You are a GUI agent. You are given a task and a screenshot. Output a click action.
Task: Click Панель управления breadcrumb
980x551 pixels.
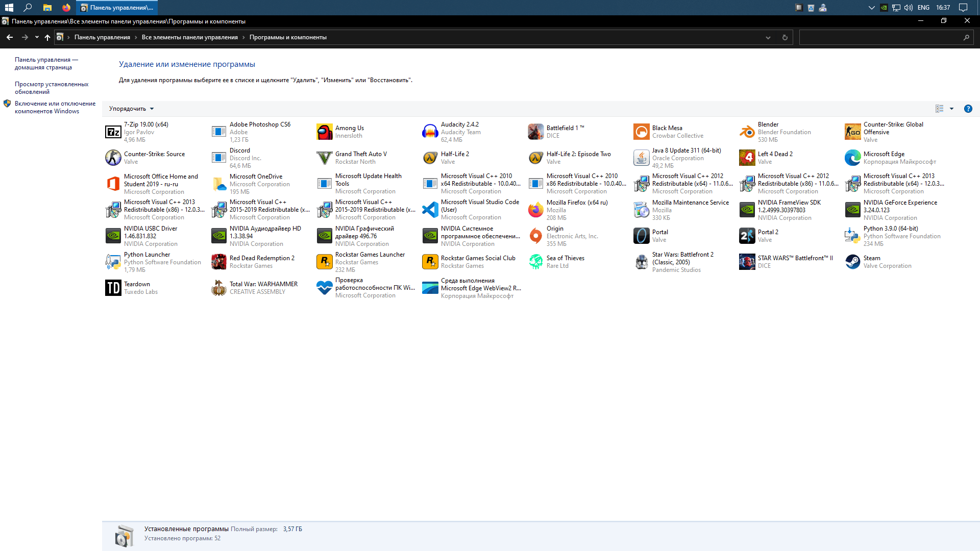pos(102,37)
